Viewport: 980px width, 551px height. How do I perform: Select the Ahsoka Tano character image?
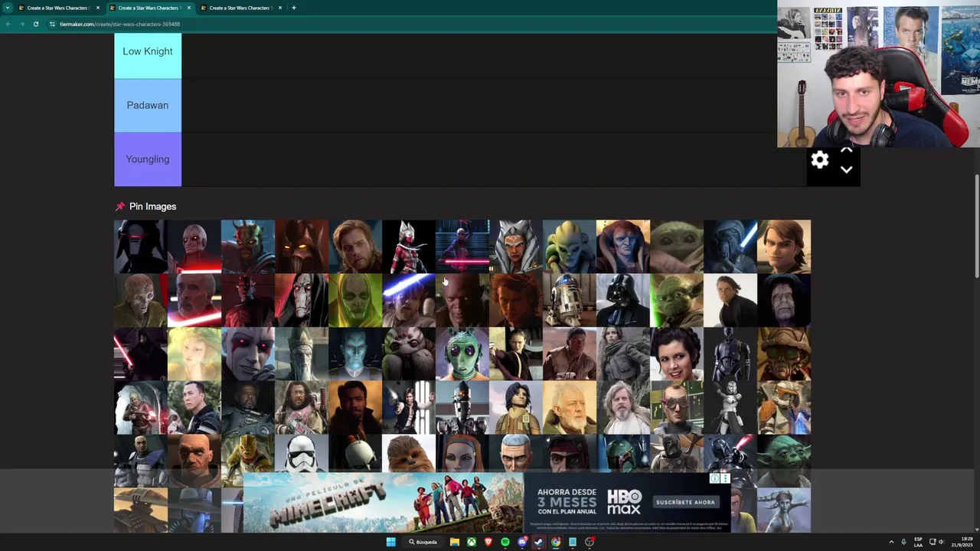click(516, 246)
